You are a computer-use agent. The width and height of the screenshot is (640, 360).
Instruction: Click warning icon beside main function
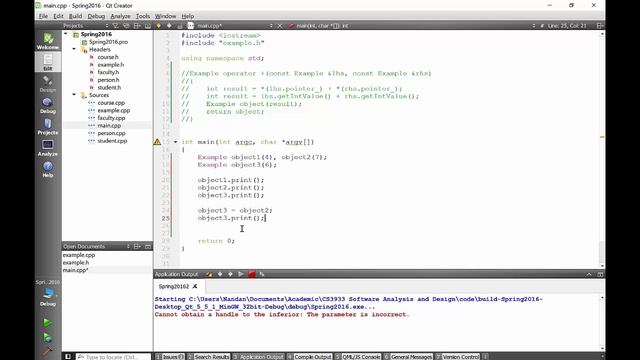point(157,142)
